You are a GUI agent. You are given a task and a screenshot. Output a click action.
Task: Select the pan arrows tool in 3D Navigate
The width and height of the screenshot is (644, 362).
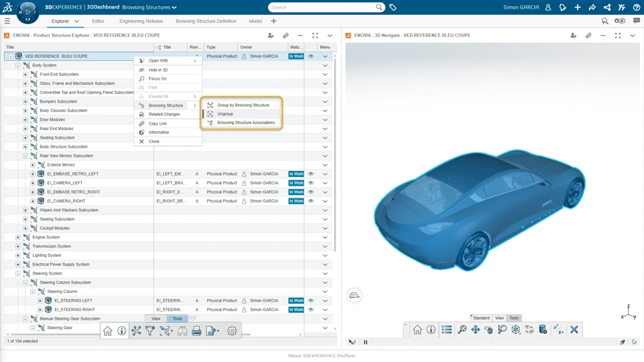tap(475, 330)
